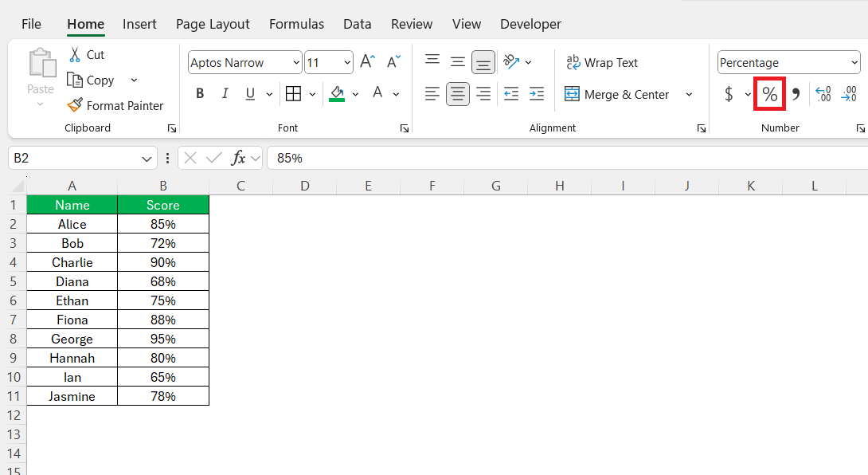Click Decrease Decimal icon
868x475 pixels.
pos(849,94)
